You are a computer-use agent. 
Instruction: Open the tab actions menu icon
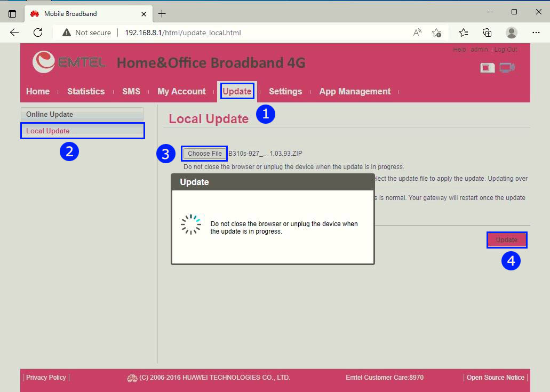click(x=12, y=14)
